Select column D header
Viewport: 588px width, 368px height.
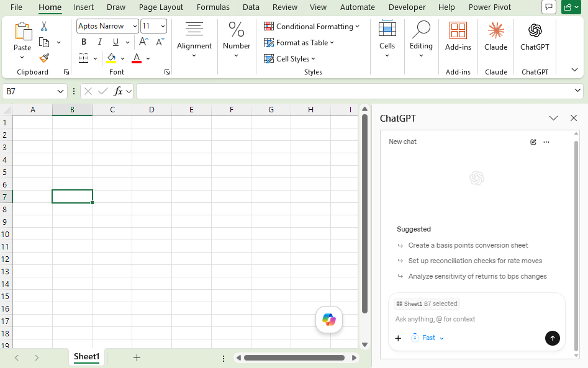(x=152, y=109)
